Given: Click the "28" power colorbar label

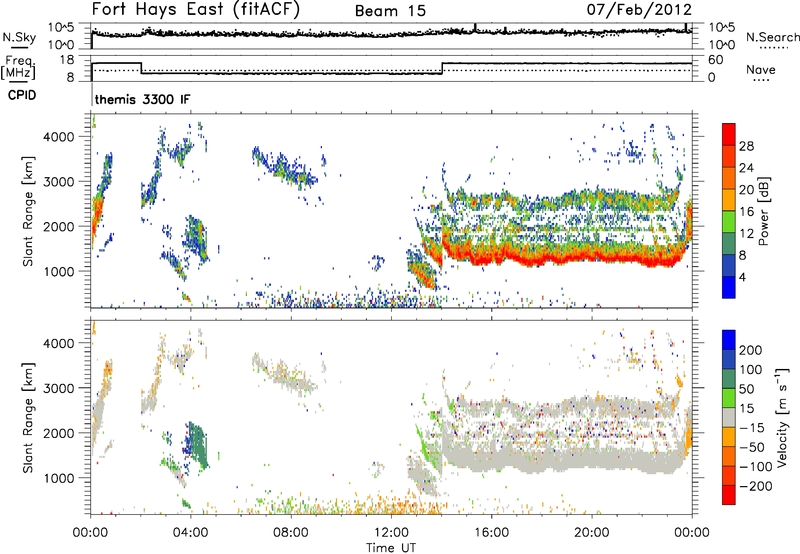Looking at the screenshot, I should click(746, 146).
